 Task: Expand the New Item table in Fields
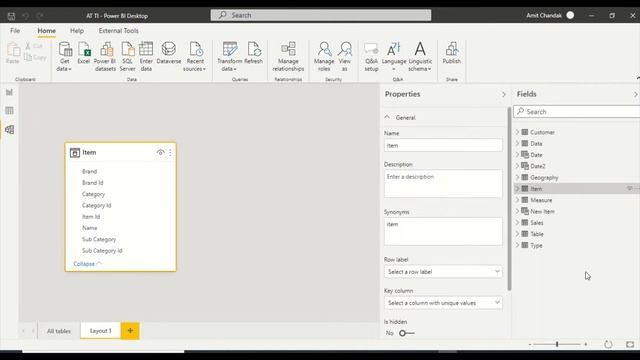pyautogui.click(x=518, y=211)
